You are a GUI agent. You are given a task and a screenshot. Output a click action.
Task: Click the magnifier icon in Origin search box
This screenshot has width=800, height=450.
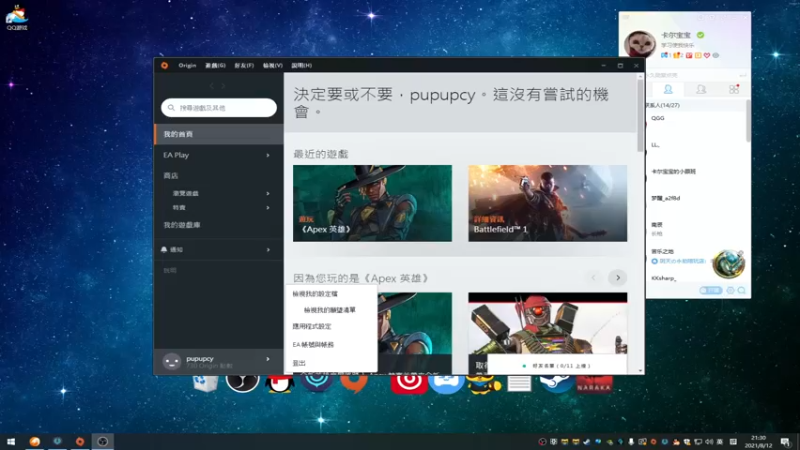click(171, 108)
